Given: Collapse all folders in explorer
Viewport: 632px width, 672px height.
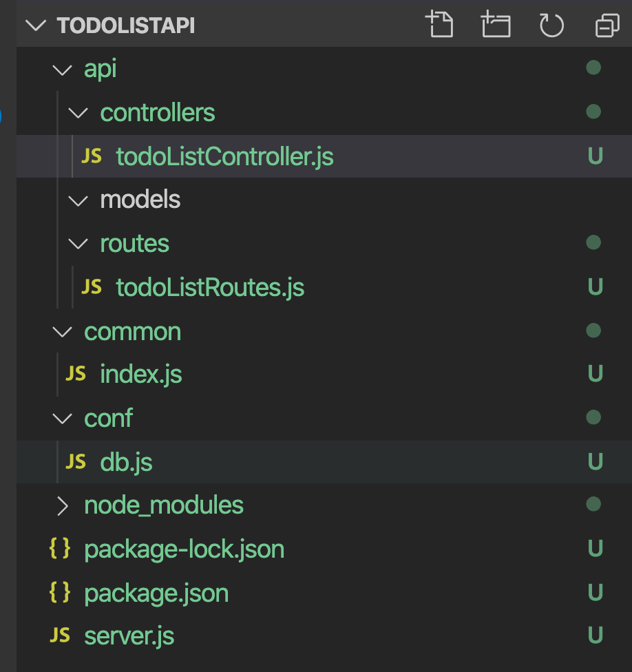Looking at the screenshot, I should [x=607, y=25].
